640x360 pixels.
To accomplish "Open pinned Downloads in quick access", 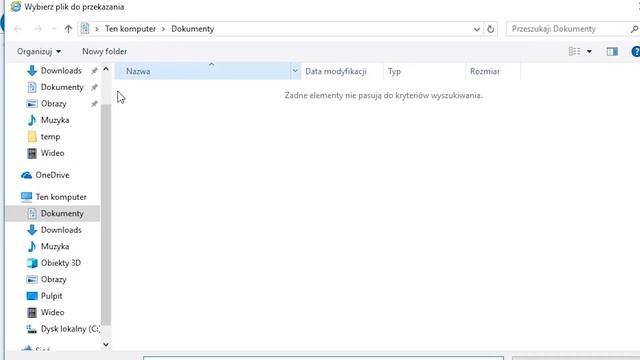I will pos(61,71).
